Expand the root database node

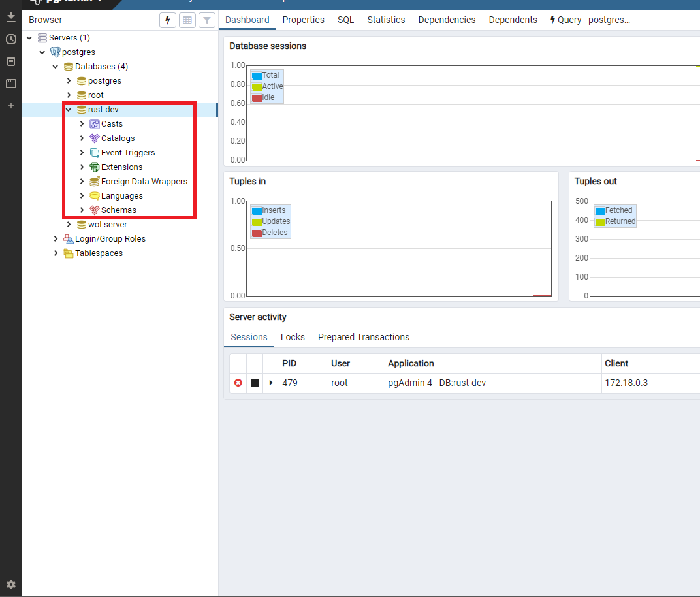pos(69,95)
